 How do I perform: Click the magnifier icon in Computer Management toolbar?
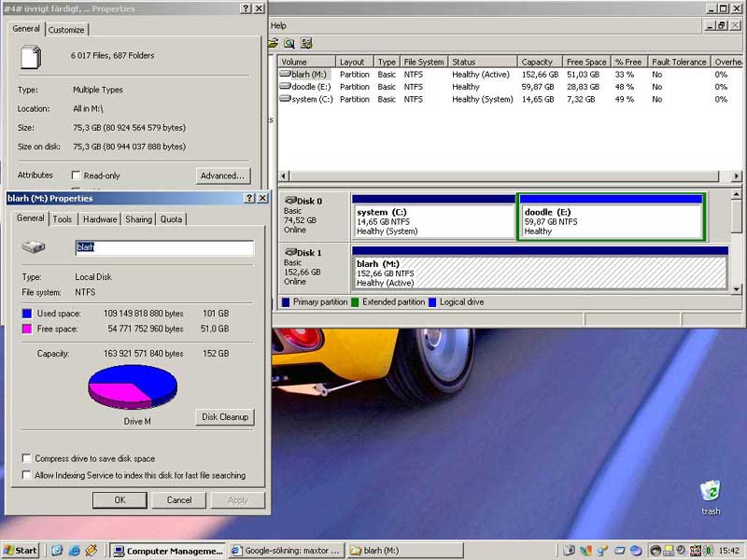click(289, 43)
